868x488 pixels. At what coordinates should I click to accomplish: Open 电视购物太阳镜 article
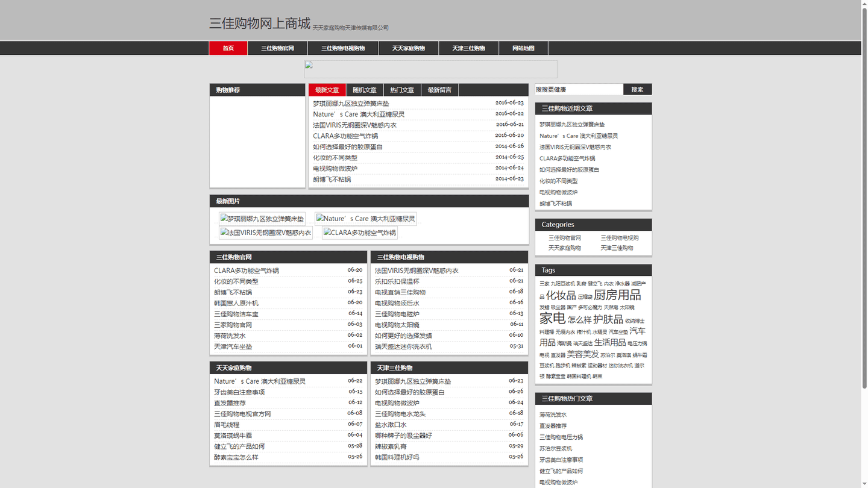[x=397, y=325]
